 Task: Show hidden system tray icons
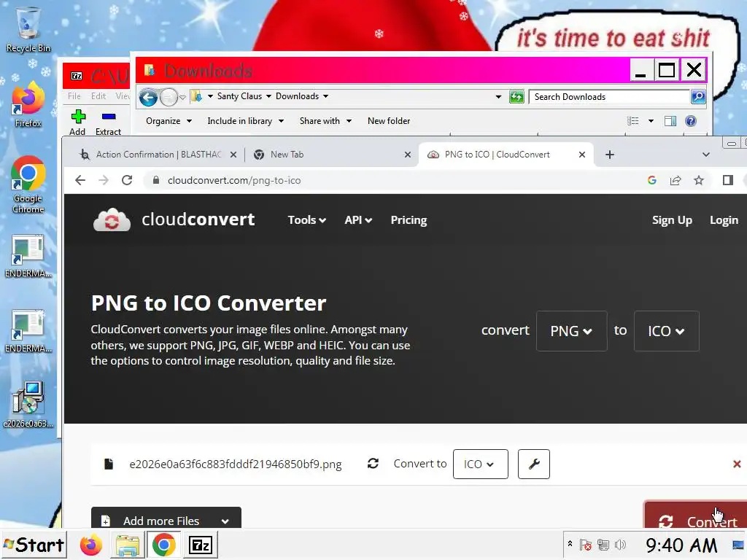point(570,544)
